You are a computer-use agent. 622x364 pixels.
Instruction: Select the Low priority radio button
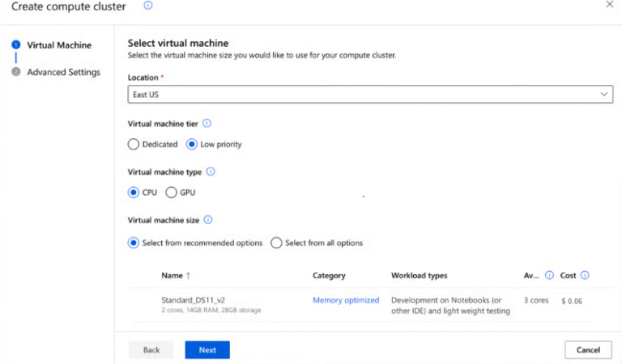point(192,145)
